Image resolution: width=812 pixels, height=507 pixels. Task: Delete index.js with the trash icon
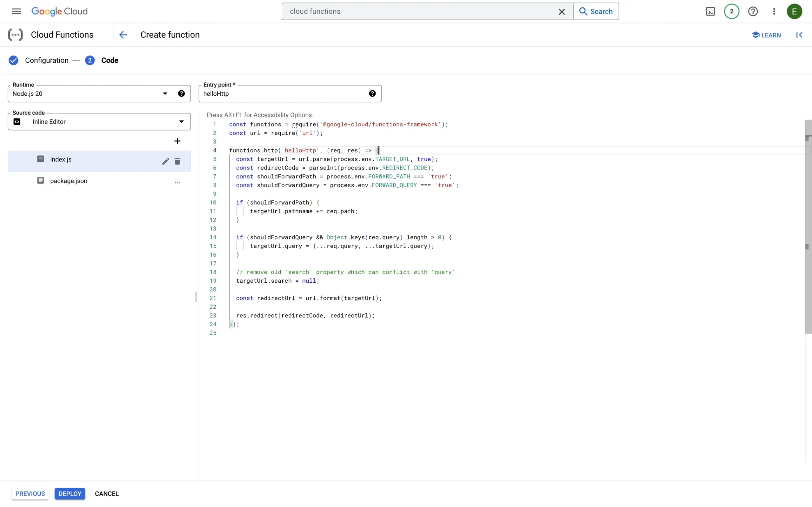178,161
